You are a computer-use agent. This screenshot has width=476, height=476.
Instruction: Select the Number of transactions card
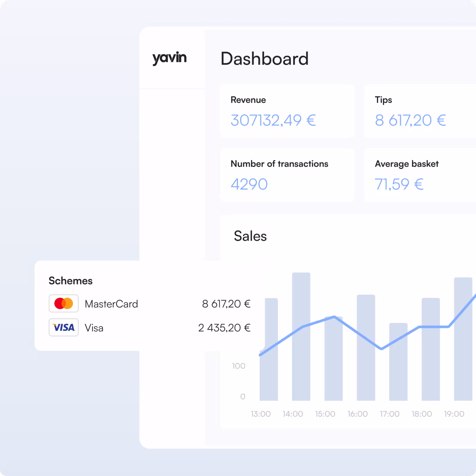pos(287,175)
